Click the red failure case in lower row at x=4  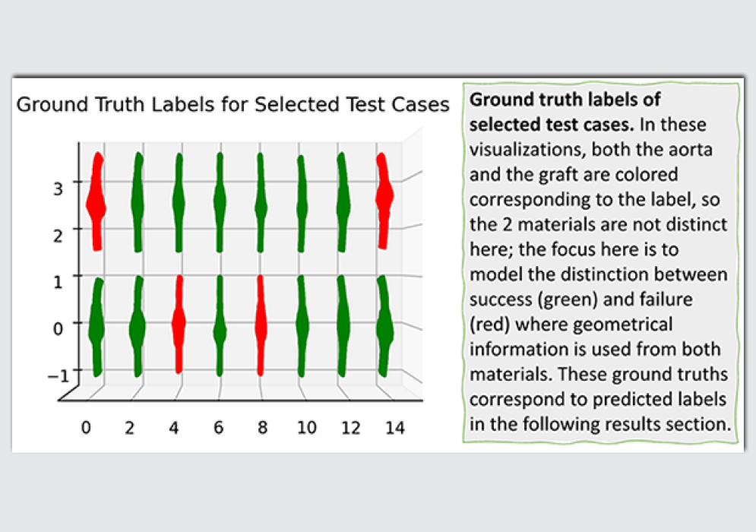tap(179, 324)
